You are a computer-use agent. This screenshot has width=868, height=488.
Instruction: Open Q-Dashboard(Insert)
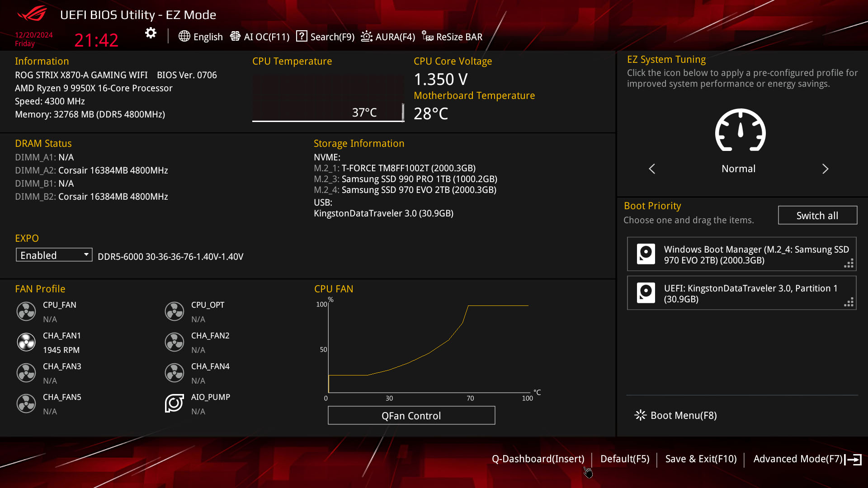(x=538, y=459)
